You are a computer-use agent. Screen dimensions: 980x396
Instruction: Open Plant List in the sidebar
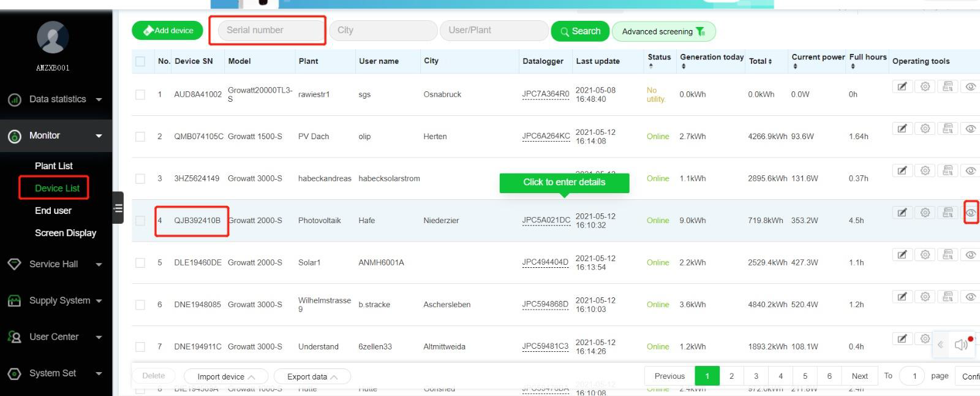tap(54, 166)
